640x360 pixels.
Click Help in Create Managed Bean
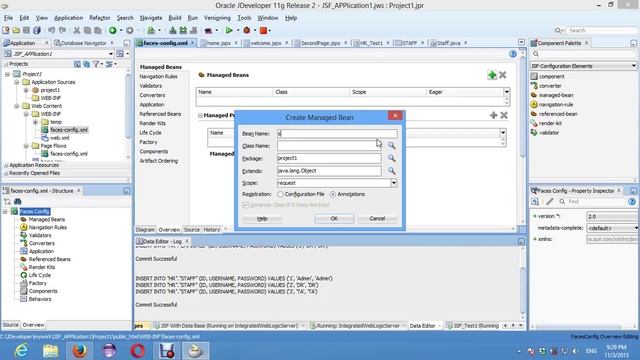[262, 219]
